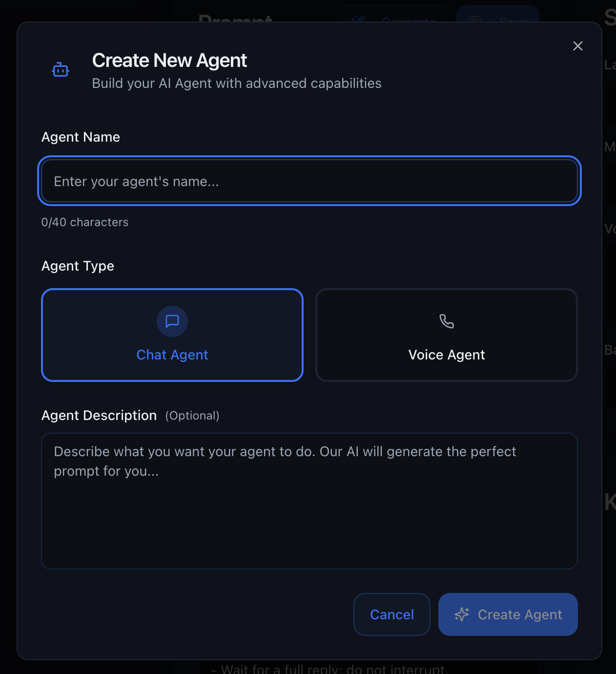Click the Agent Type section label

78,266
